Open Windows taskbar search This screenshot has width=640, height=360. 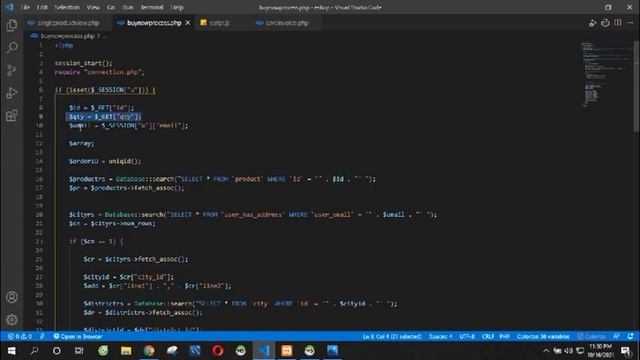(34, 351)
